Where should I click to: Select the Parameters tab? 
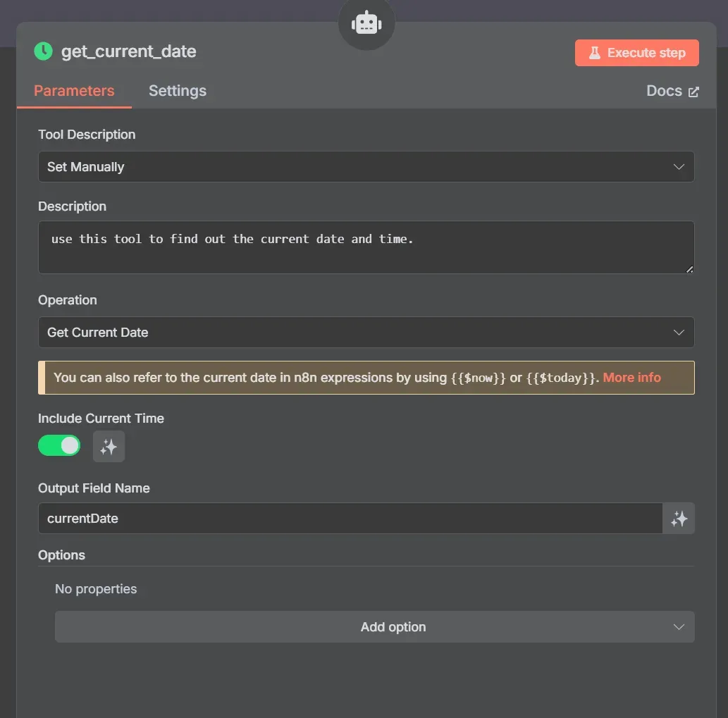tap(74, 91)
